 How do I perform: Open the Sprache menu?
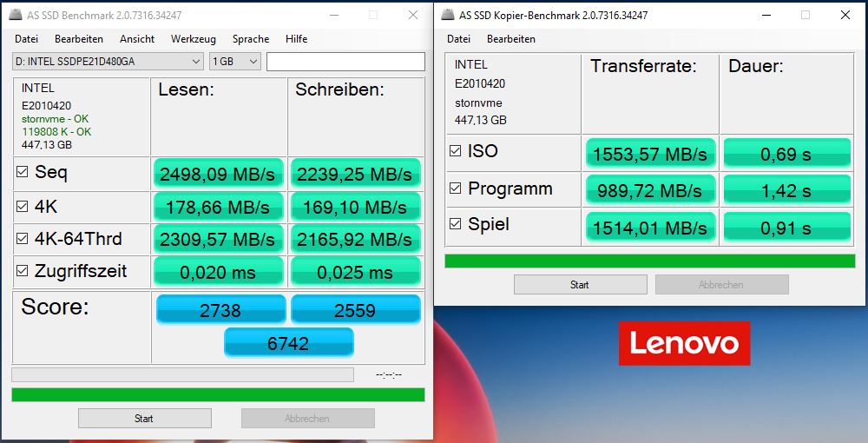click(x=251, y=39)
